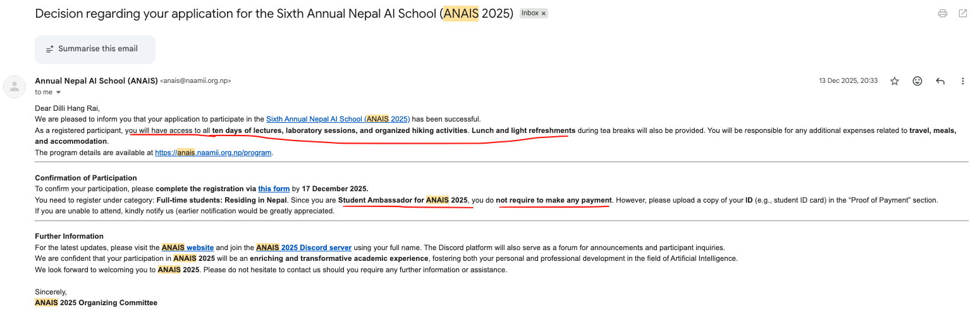Click the Summarise this email button
The width and height of the screenshot is (980, 309).
95,49
